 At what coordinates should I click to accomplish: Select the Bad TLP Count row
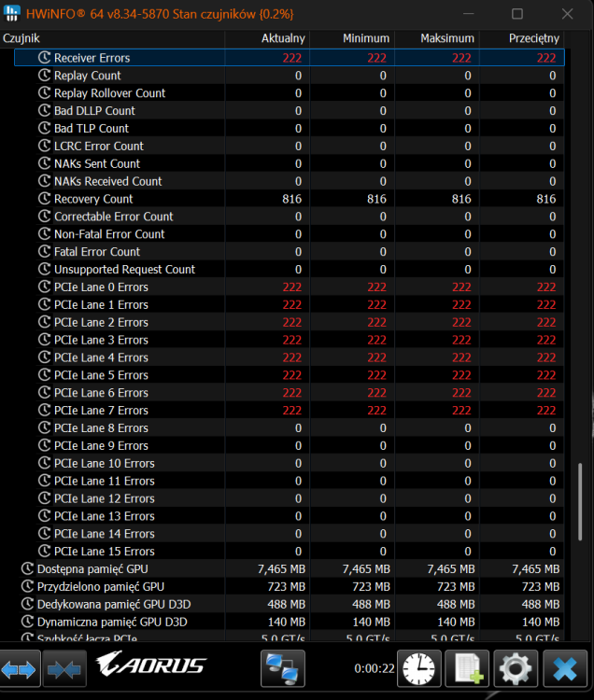click(290, 128)
